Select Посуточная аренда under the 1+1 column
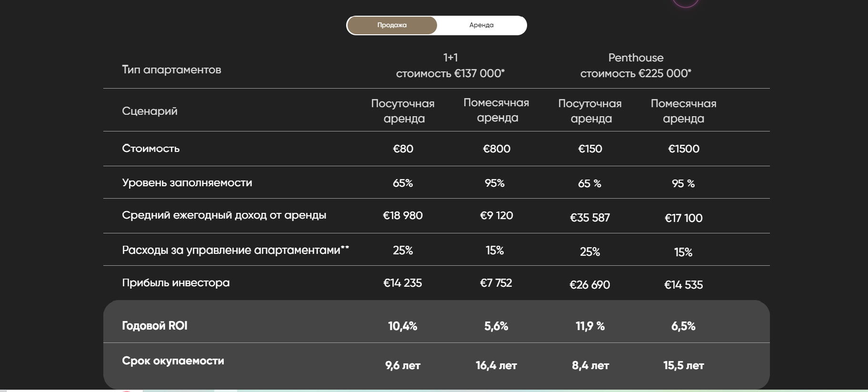This screenshot has height=392, width=868. click(403, 111)
